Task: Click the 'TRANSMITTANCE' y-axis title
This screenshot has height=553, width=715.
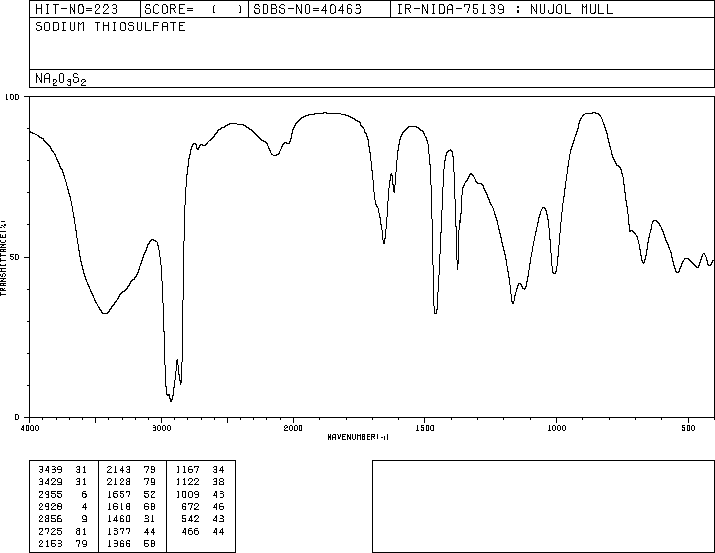Action: [3, 258]
